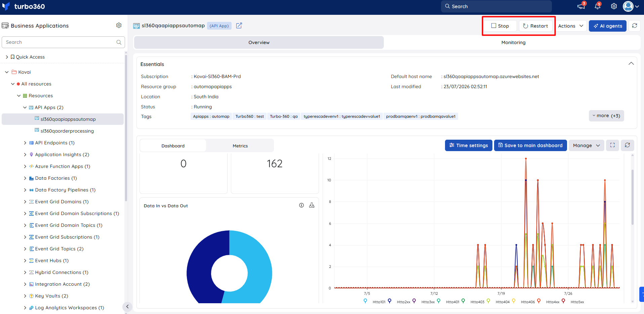
Task: Select sl360qaorderprocessing in tree
Action: click(x=67, y=131)
